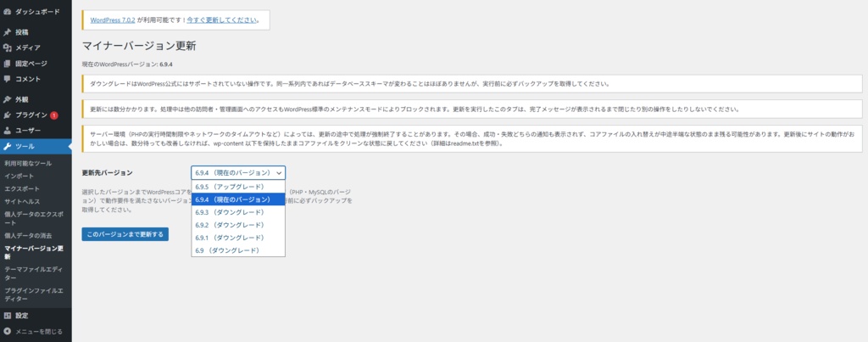The width and height of the screenshot is (868, 342).
Task: Click the media icon beside メディア
Action: [7, 48]
